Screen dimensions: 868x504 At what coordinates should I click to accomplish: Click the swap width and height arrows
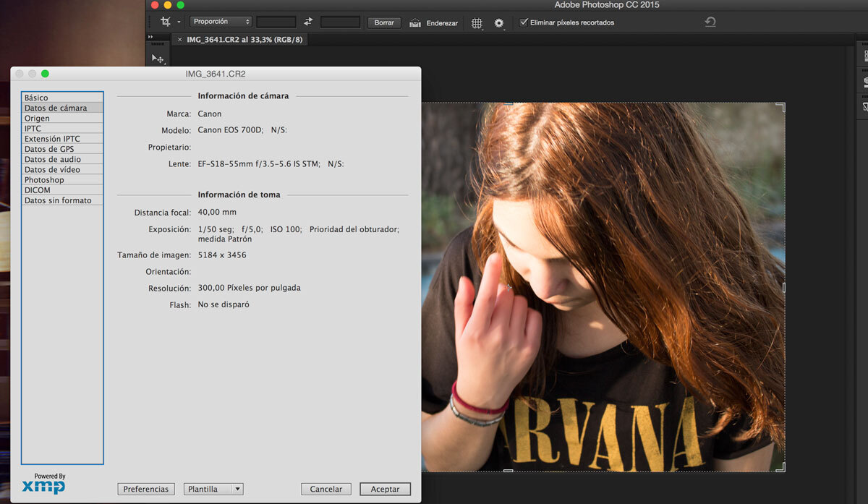[x=308, y=22]
